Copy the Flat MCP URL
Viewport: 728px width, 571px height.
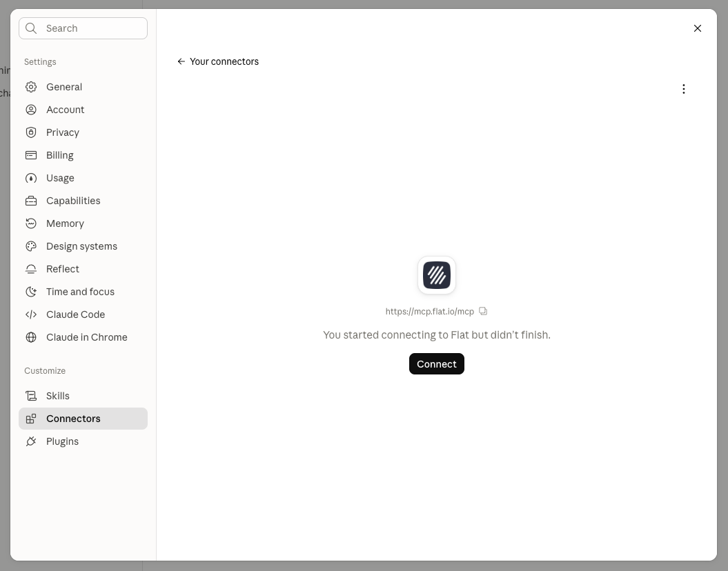[x=483, y=311]
